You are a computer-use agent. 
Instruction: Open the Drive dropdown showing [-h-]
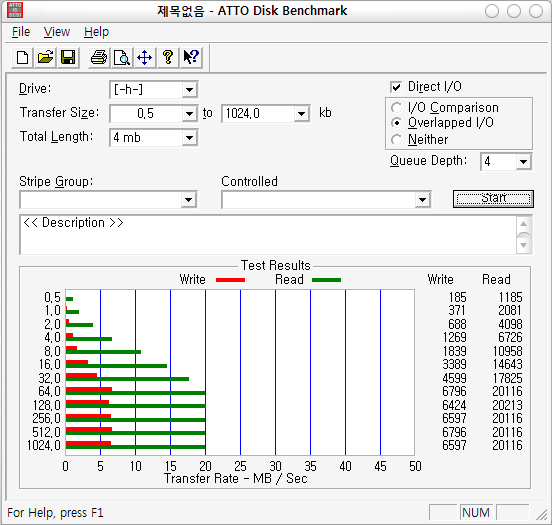coord(189,90)
